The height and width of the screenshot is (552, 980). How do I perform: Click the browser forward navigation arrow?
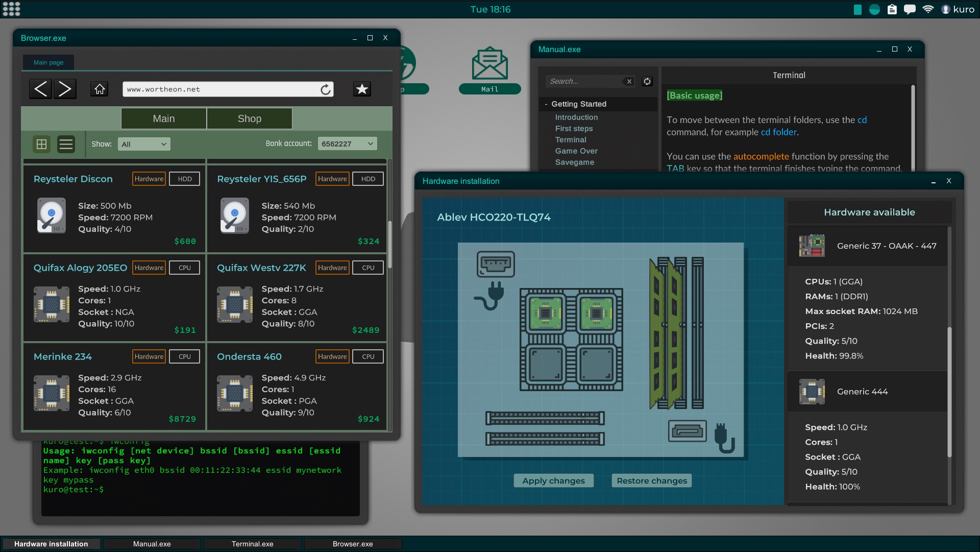point(65,89)
